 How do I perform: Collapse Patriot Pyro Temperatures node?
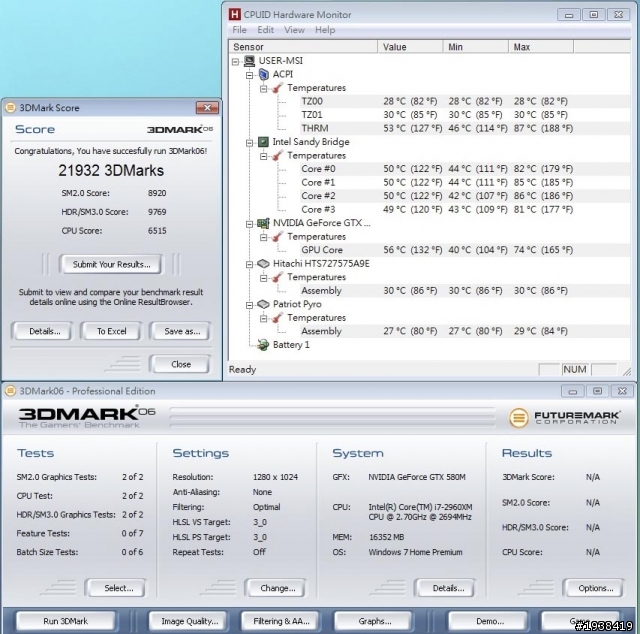point(264,318)
